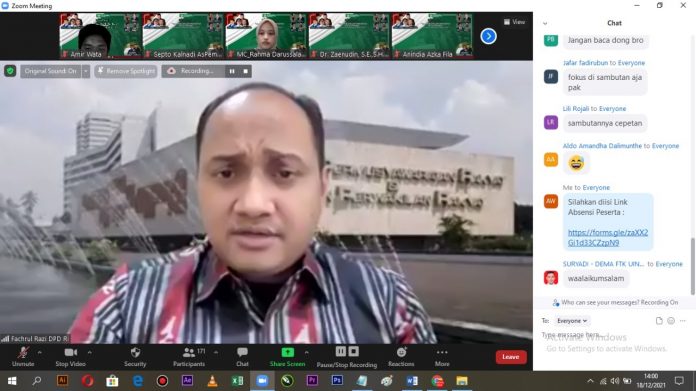Stop Video using the camera icon
696x391 pixels.
tap(71, 352)
